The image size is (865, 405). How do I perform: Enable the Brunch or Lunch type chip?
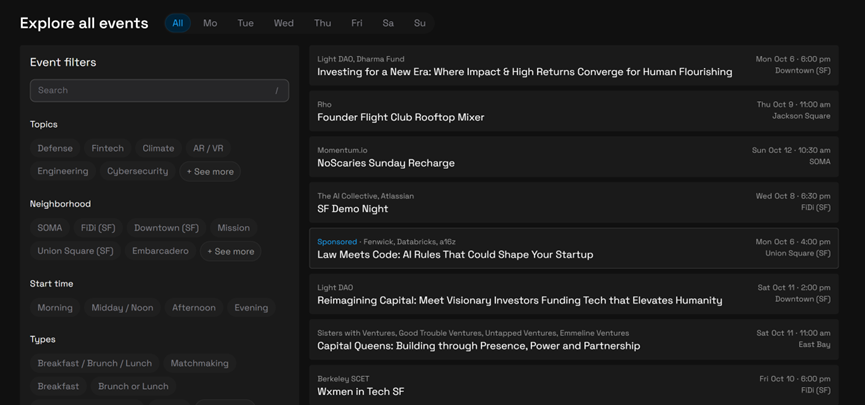point(134,386)
